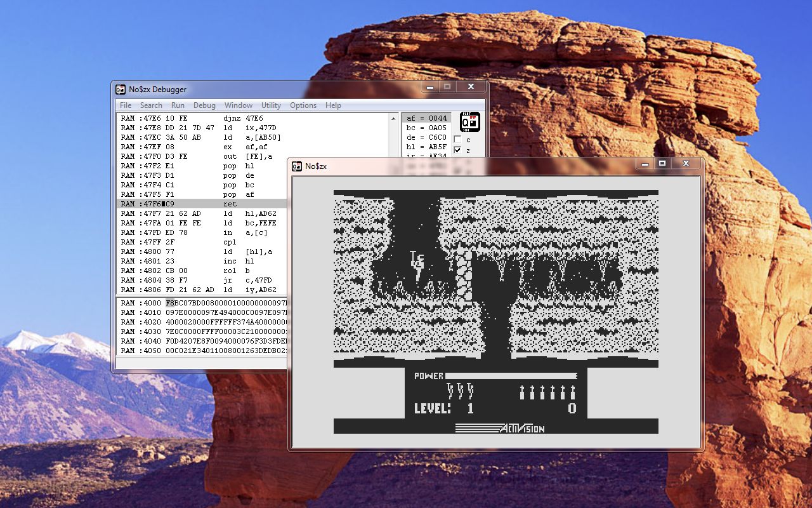The image size is (812, 508).
Task: Open the Window menu
Action: 239,105
